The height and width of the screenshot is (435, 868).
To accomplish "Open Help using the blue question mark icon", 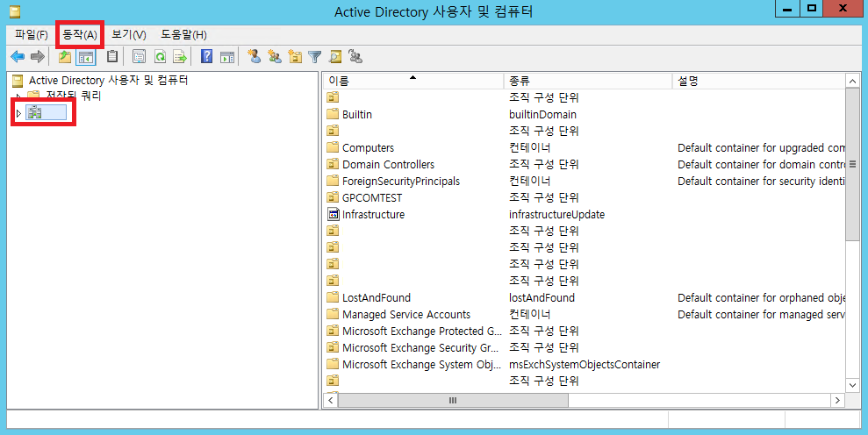I will 206,56.
